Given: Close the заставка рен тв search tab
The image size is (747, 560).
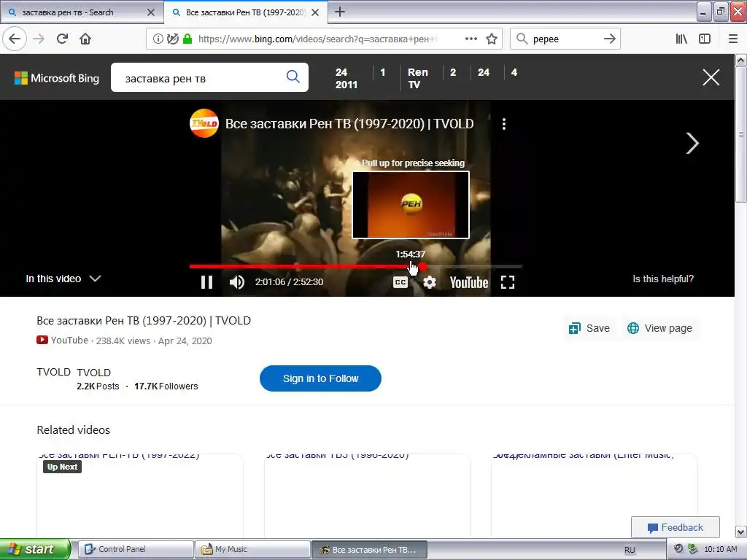Looking at the screenshot, I should [x=150, y=12].
